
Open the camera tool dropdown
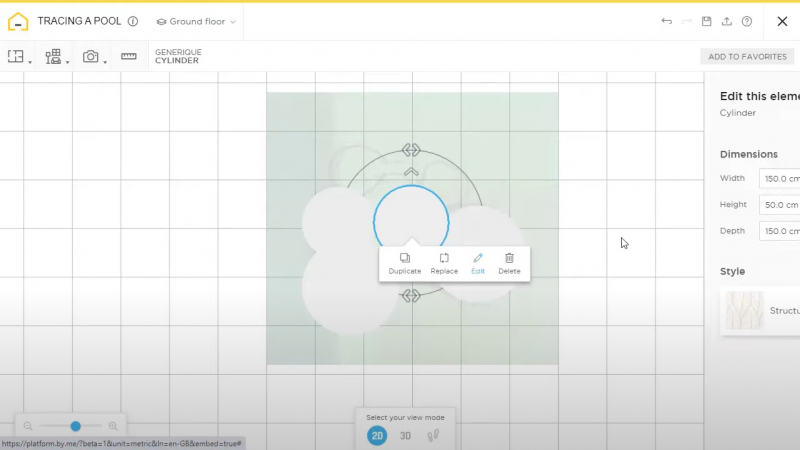pyautogui.click(x=94, y=57)
